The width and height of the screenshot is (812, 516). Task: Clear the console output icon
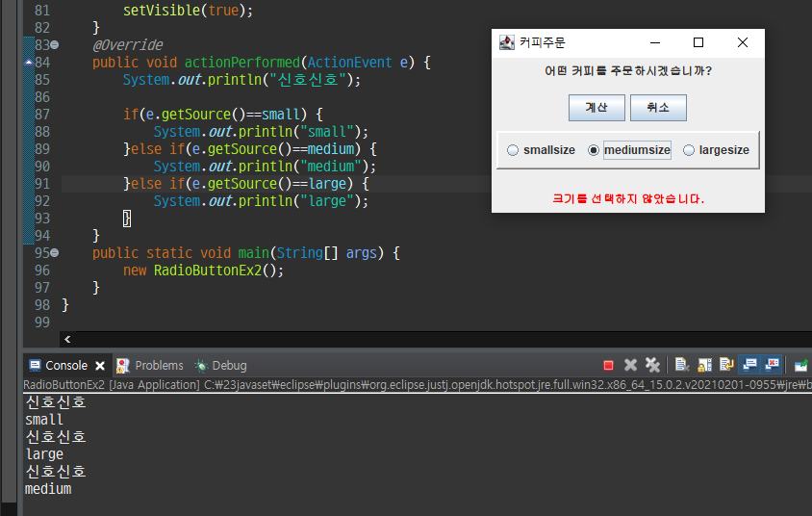682,365
